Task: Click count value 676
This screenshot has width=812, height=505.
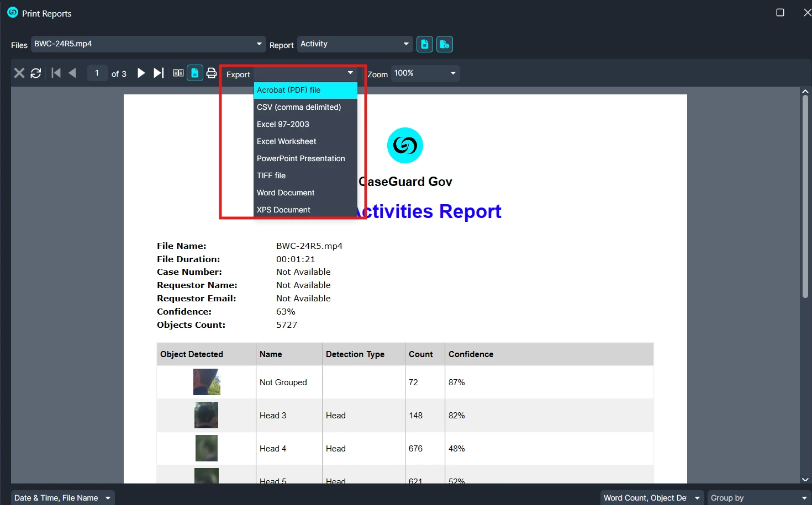Action: pos(415,449)
